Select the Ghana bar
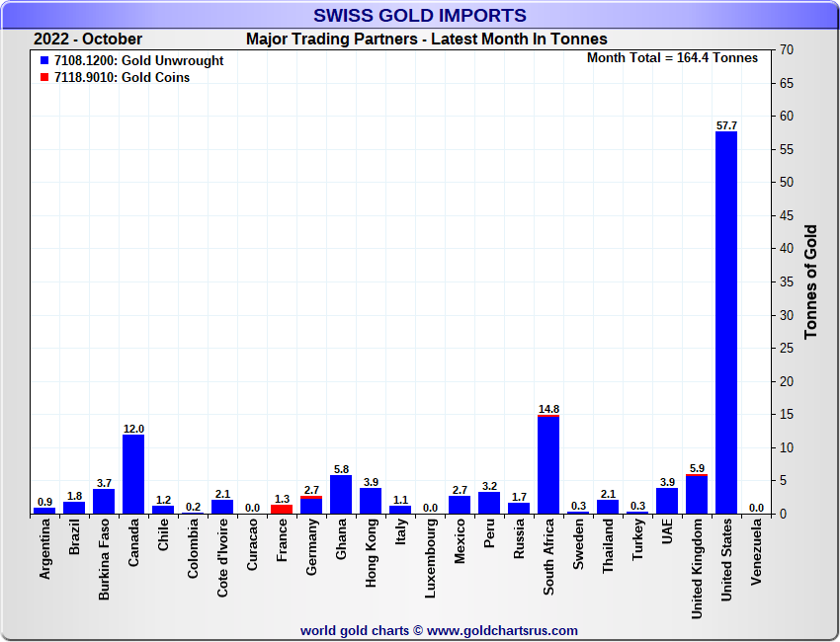This screenshot has height=642, width=840. coord(341,494)
